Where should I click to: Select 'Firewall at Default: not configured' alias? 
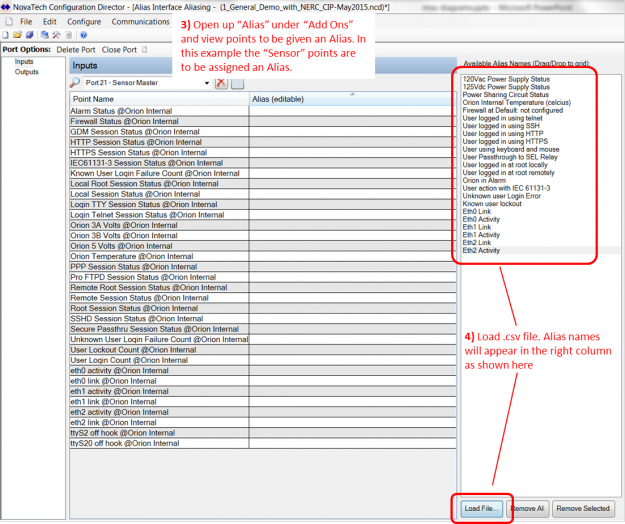coord(513,110)
